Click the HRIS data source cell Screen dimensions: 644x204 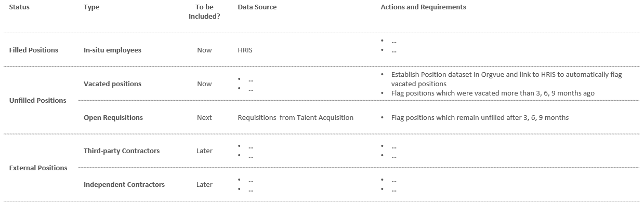click(245, 50)
